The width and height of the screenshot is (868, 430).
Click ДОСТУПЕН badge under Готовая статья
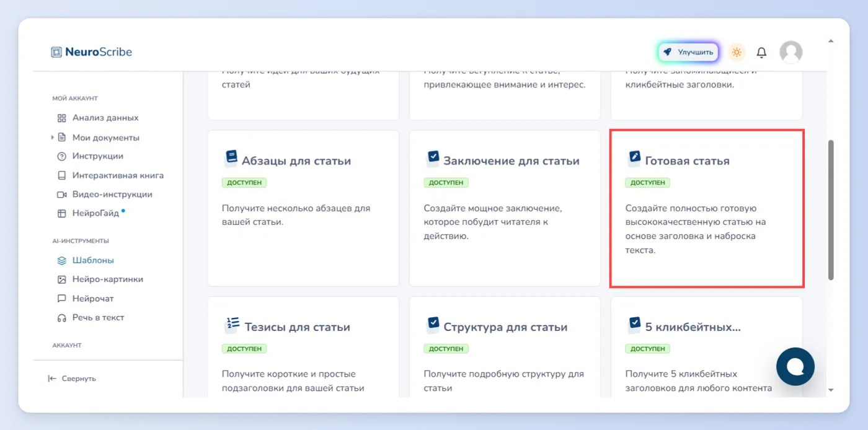pos(648,183)
